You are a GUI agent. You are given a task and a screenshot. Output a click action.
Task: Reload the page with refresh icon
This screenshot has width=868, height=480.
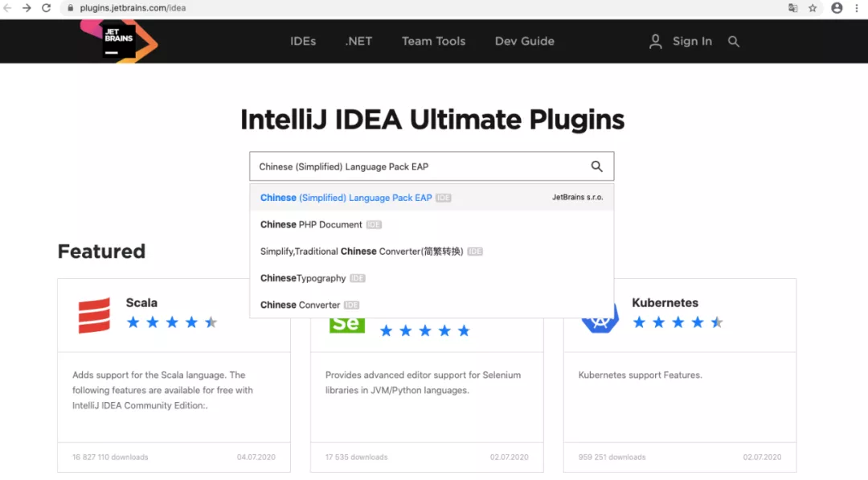click(47, 8)
